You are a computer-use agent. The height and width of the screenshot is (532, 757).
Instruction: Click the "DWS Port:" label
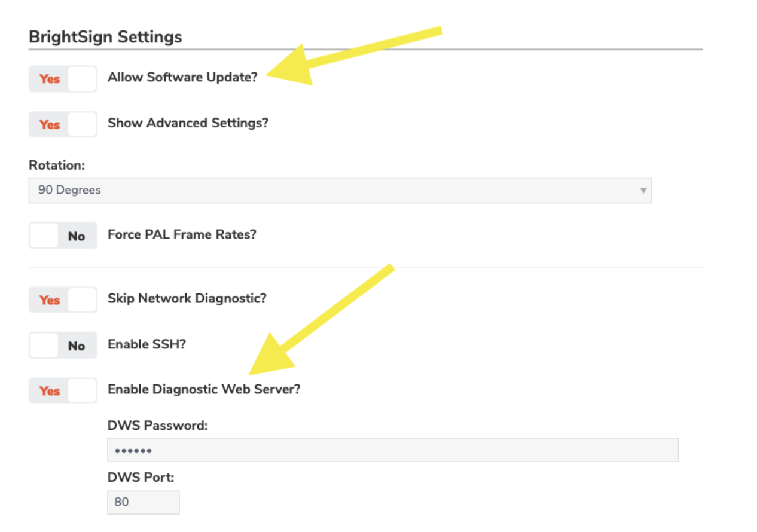[141, 478]
